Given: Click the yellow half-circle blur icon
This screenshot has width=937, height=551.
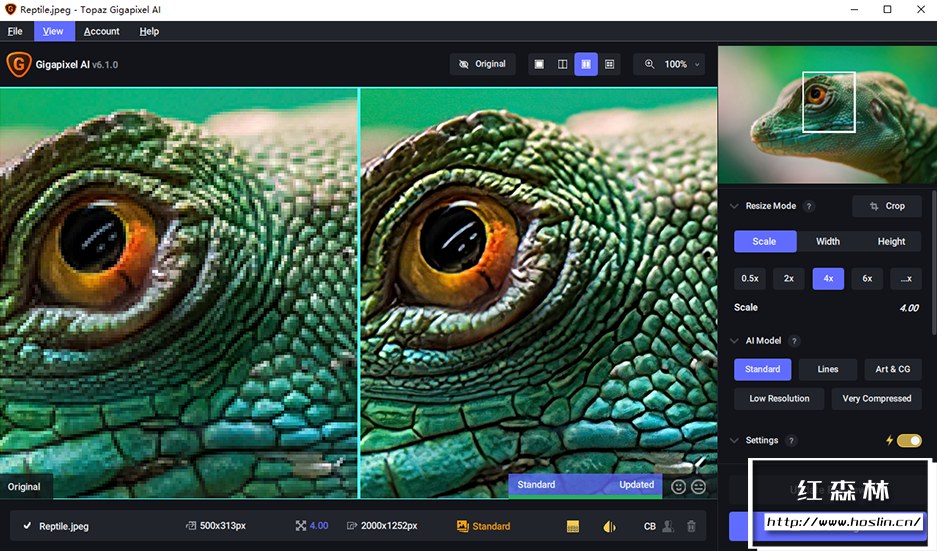Looking at the screenshot, I should [x=610, y=526].
